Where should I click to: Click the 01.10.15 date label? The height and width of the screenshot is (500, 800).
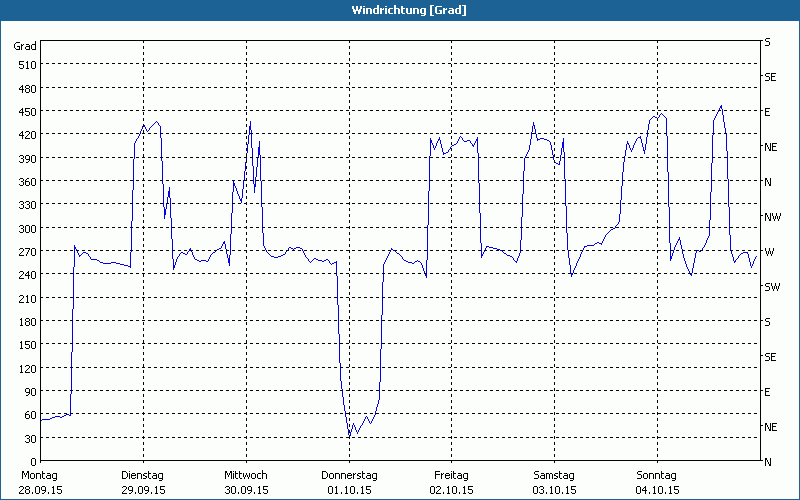[x=349, y=490]
